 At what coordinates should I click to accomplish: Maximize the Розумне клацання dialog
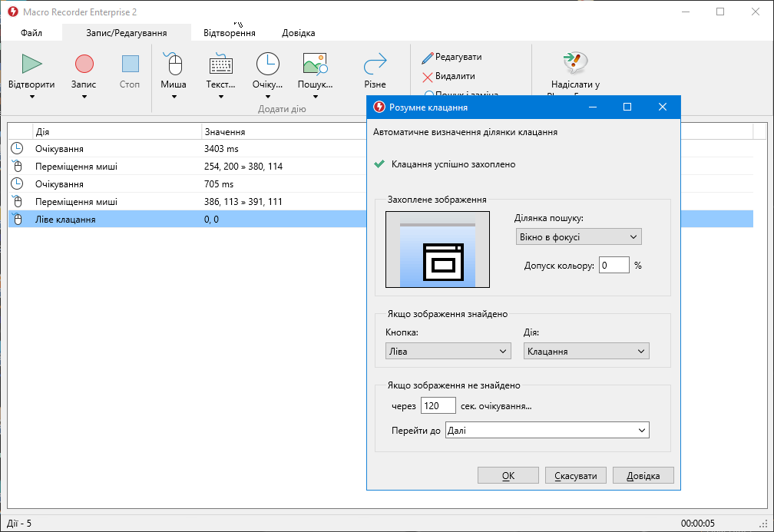tap(627, 107)
